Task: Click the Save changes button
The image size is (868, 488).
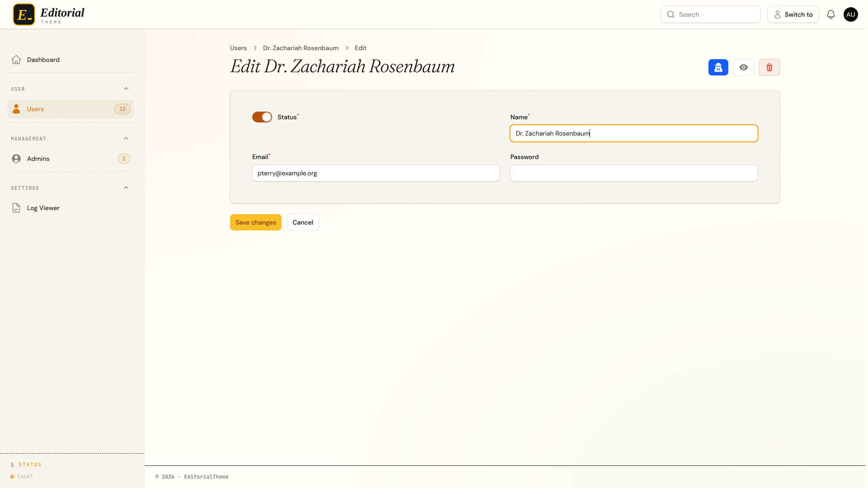Action: 256,222
